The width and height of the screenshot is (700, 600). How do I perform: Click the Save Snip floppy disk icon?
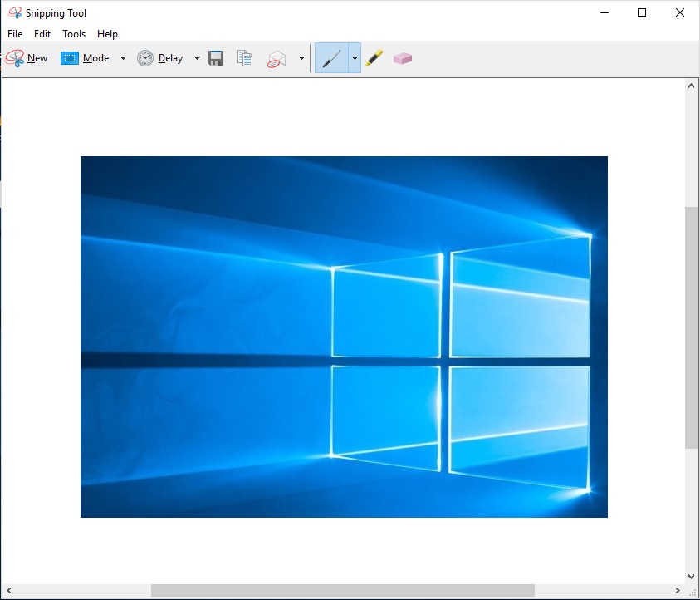coord(216,58)
